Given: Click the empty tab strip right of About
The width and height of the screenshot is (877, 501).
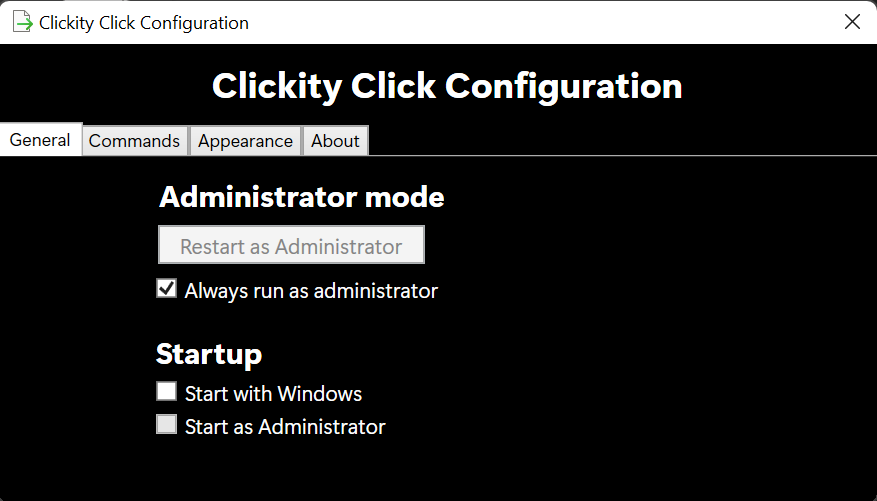Looking at the screenshot, I should pos(622,140).
